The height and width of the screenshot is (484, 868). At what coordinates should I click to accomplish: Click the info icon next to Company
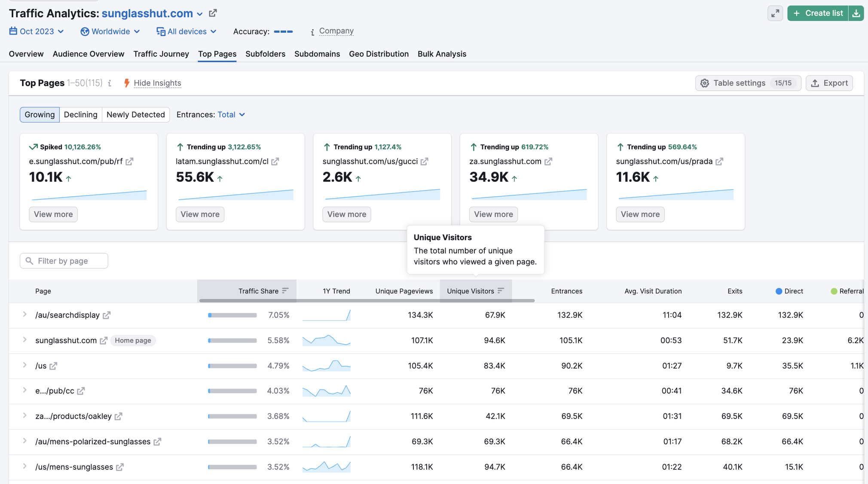point(312,32)
